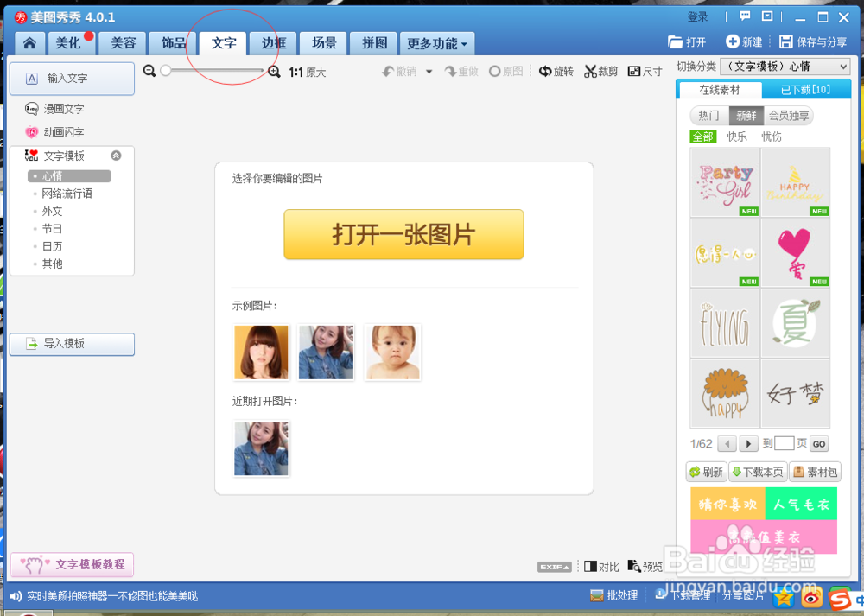Click the 1:1 原大 button

pyautogui.click(x=308, y=73)
